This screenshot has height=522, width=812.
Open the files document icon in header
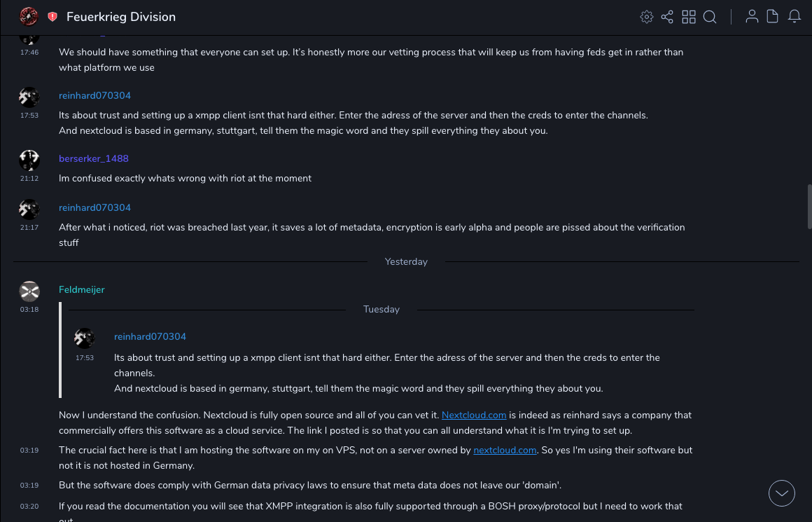773,17
